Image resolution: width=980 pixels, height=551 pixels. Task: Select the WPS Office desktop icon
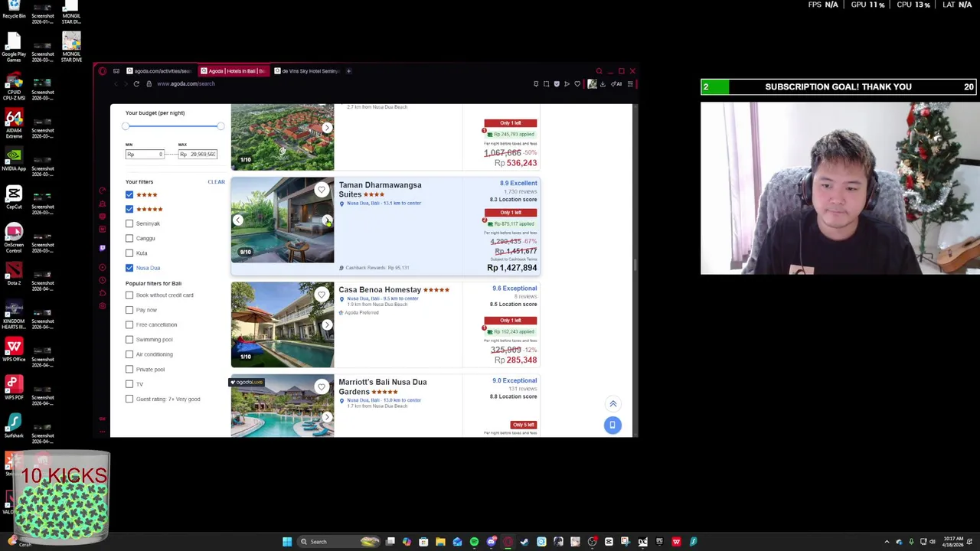[14, 350]
